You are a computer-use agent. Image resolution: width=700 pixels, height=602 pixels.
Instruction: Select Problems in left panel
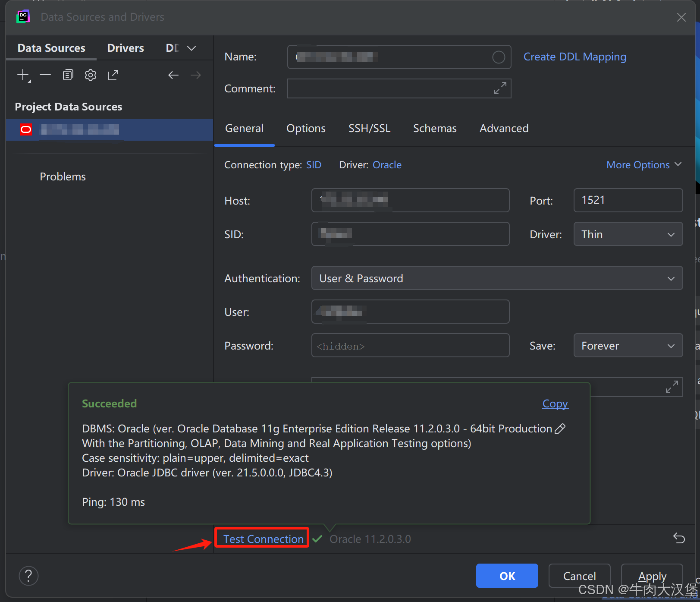tap(63, 177)
